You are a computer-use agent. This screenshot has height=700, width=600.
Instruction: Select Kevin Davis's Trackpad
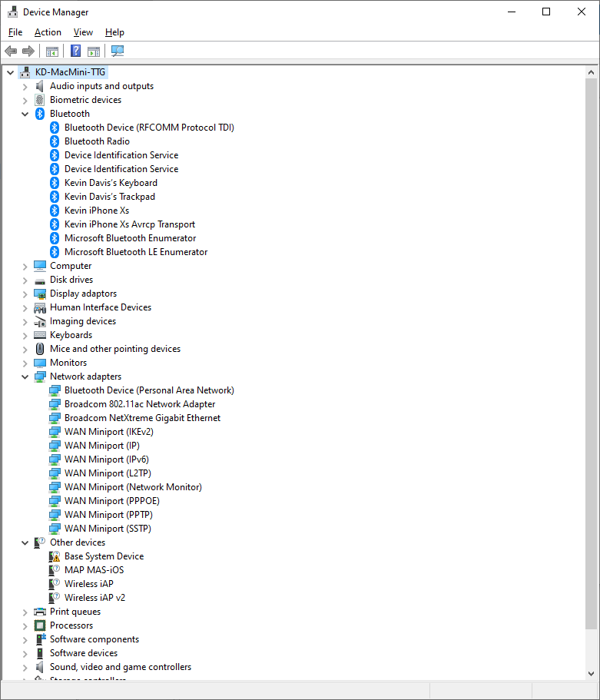pyautogui.click(x=110, y=197)
